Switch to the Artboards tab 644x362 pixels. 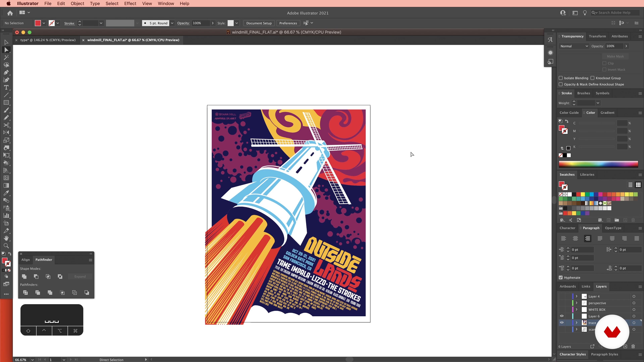(x=568, y=286)
